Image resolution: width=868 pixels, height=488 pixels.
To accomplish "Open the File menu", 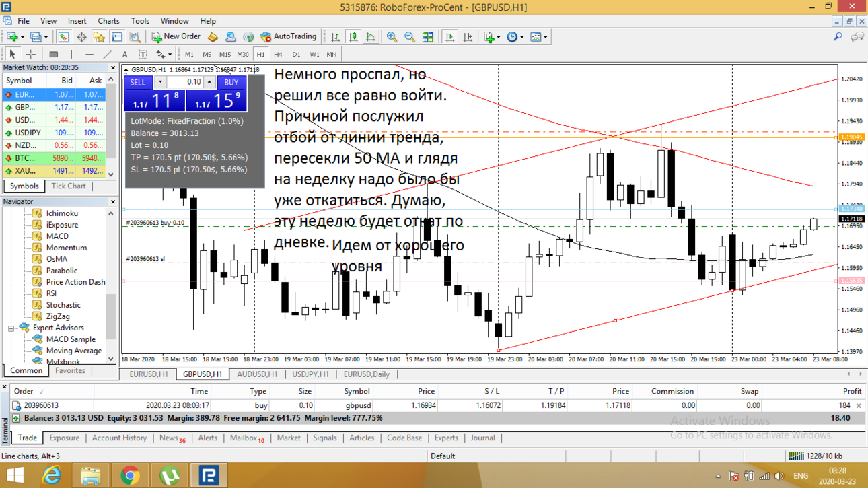I will pos(24,21).
